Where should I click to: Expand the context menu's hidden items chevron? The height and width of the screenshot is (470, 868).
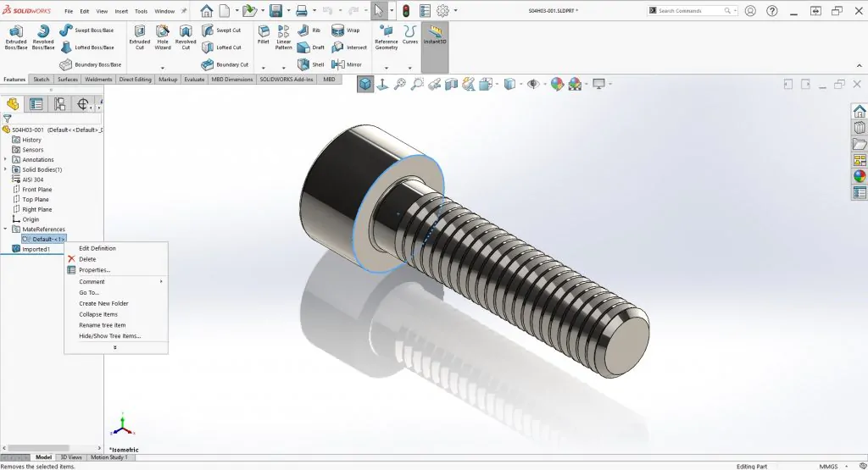point(115,348)
